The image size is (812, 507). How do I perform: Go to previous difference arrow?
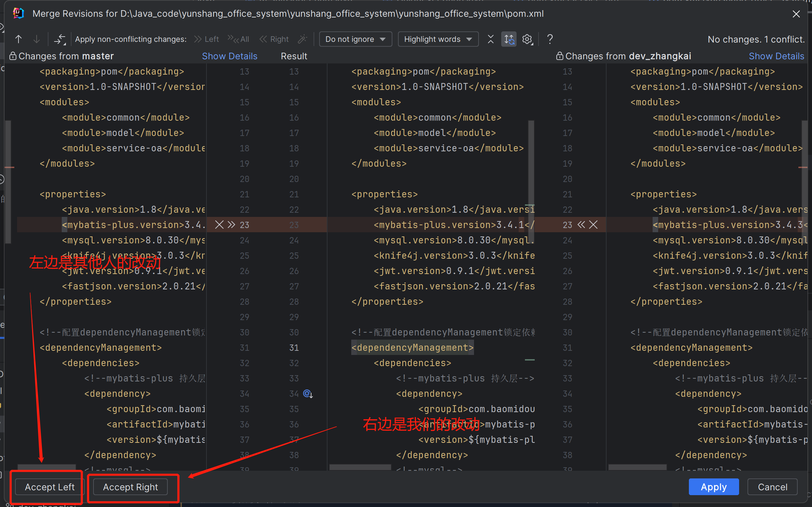18,39
